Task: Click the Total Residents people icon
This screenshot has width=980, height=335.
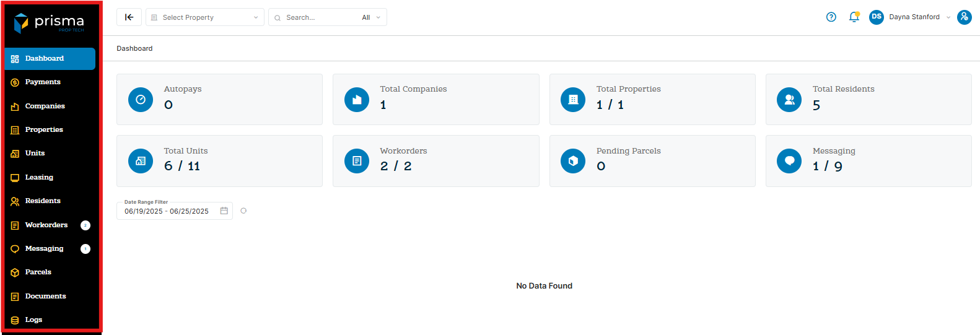Action: pos(789,100)
